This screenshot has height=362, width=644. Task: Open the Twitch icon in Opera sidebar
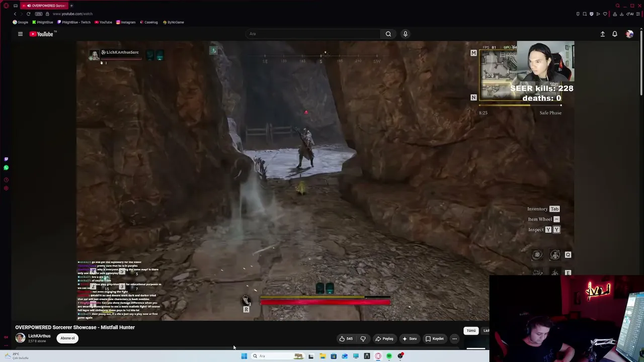click(6, 159)
